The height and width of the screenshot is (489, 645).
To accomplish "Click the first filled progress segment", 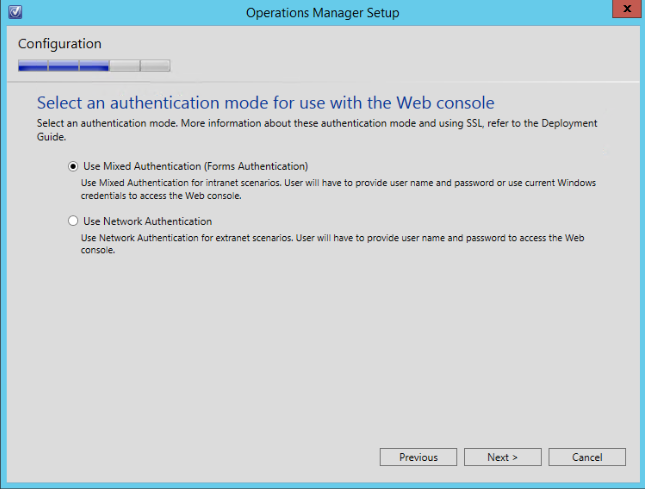I will (33, 66).
